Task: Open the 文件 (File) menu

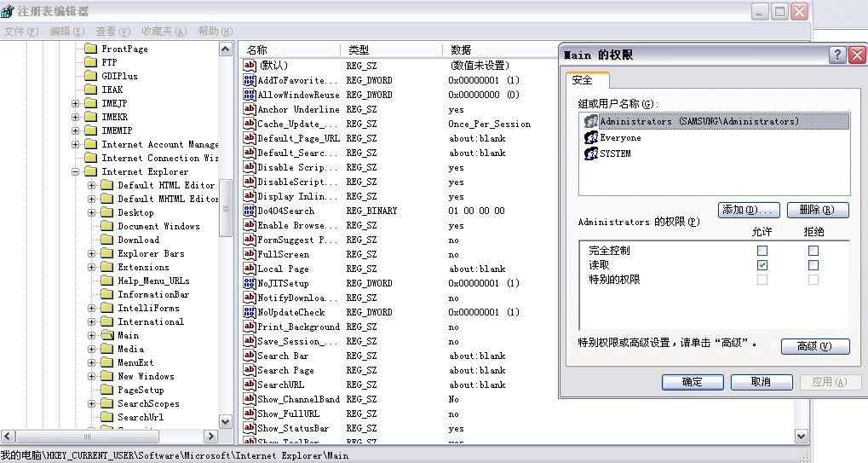Action: pos(21,31)
